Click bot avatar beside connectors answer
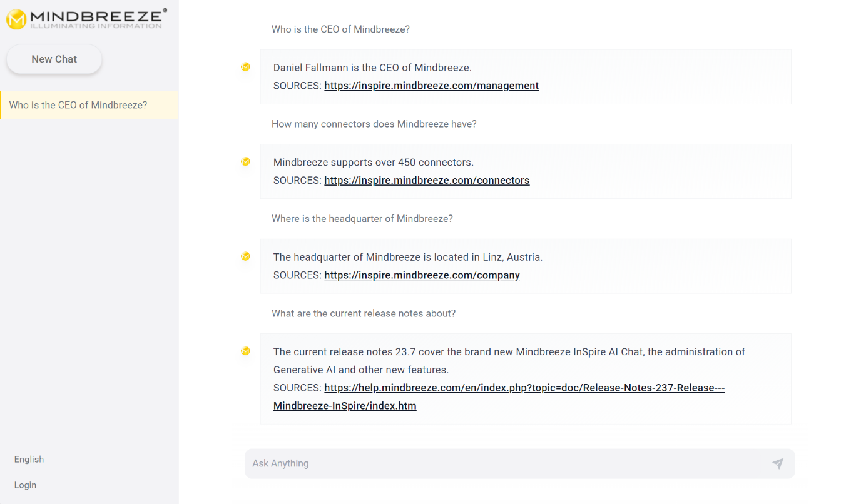Viewport: 851px width, 504px height. 245,161
